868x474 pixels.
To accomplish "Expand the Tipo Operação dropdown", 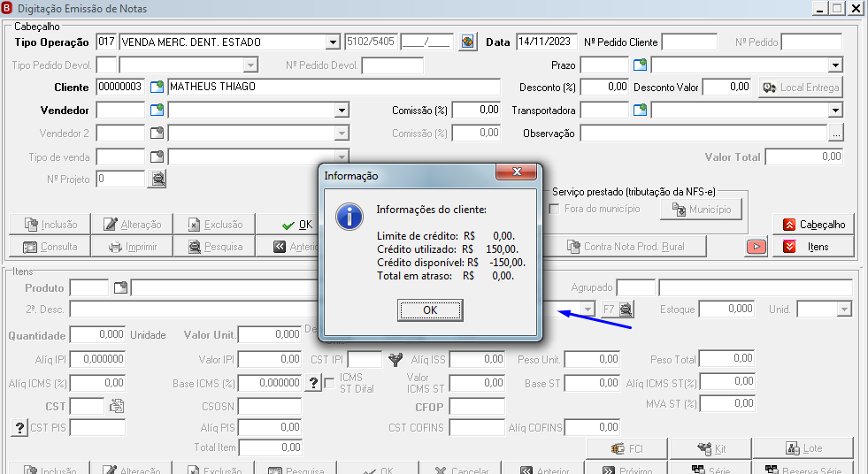I will point(333,42).
